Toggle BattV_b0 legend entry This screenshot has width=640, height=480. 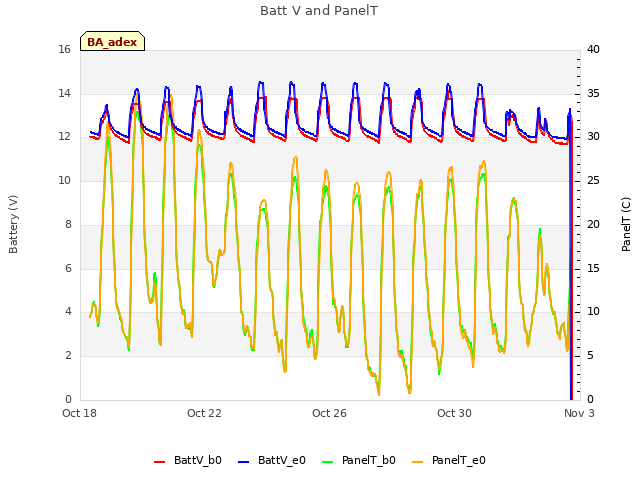pyautogui.click(x=188, y=460)
